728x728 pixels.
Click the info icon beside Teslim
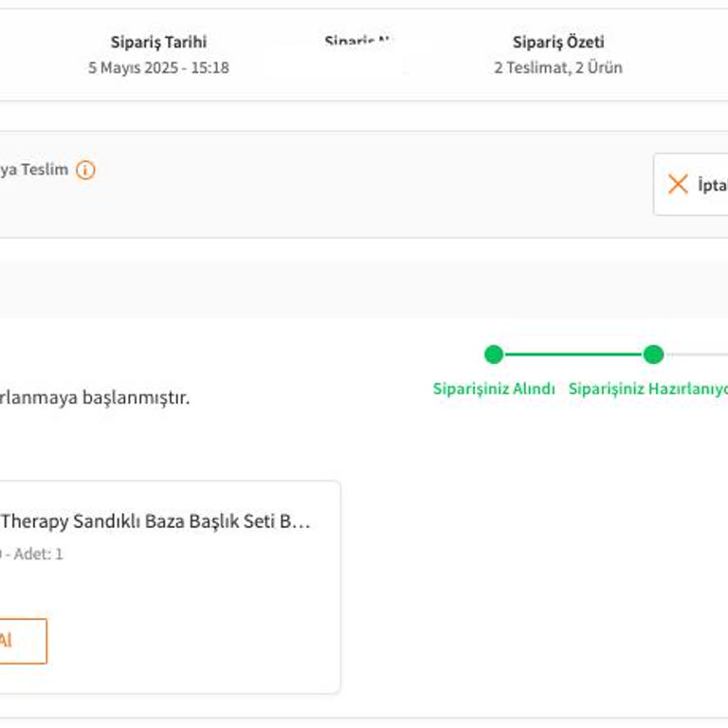coord(85,171)
